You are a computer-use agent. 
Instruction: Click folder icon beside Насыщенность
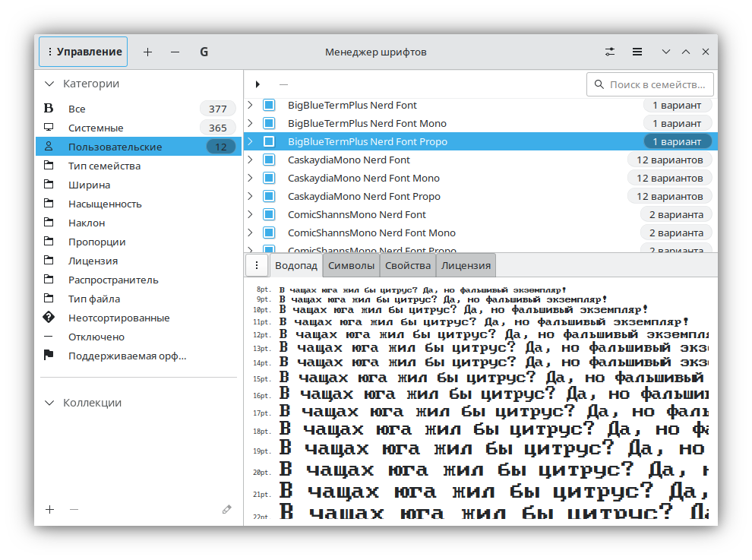pos(49,204)
